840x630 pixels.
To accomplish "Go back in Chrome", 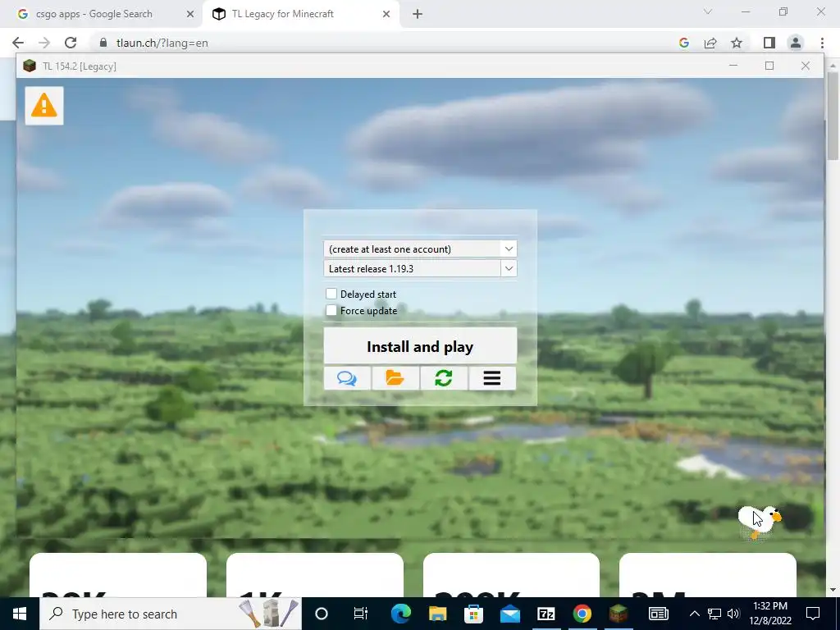I will tap(18, 43).
